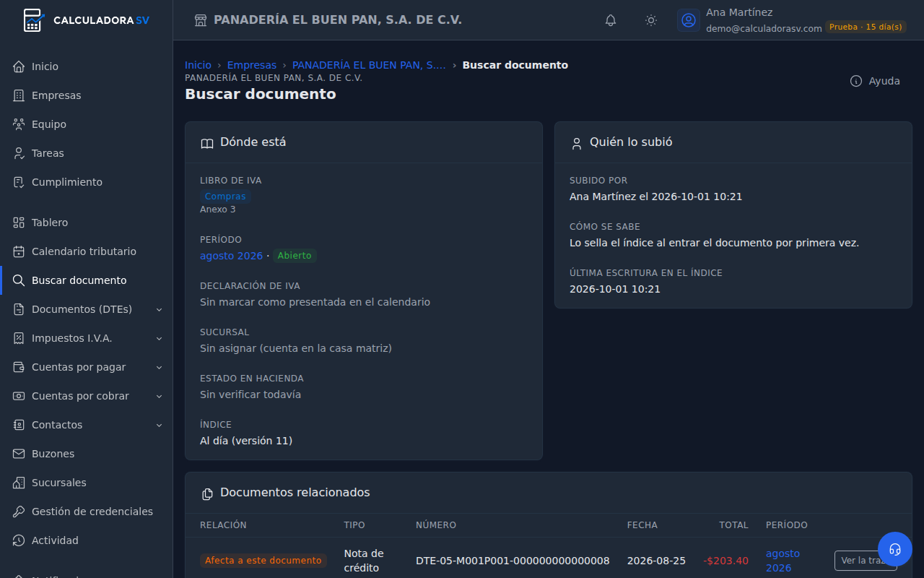Click the Prueba 15 día(s) trial badge
Image resolution: width=924 pixels, height=578 pixels.
(866, 27)
